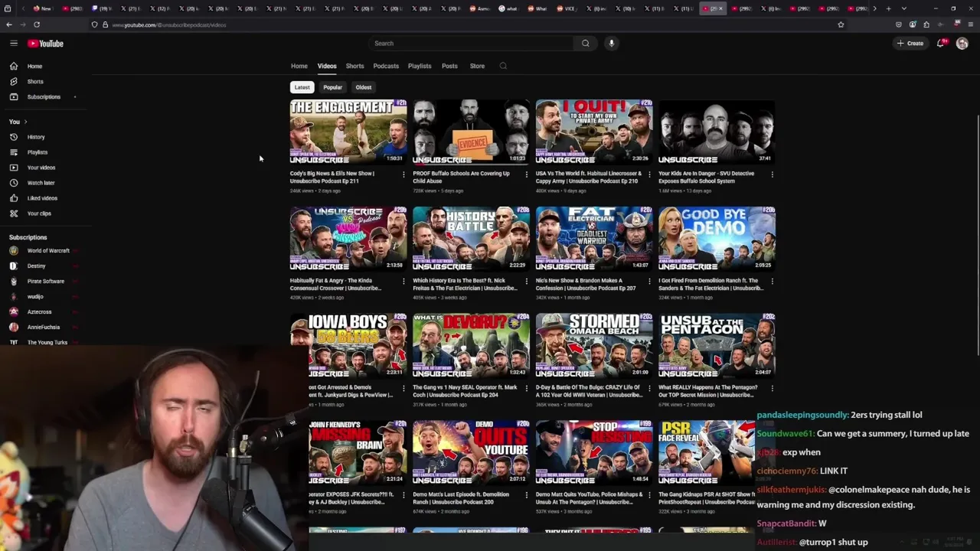Open a new browser tab with plus

[888, 8]
